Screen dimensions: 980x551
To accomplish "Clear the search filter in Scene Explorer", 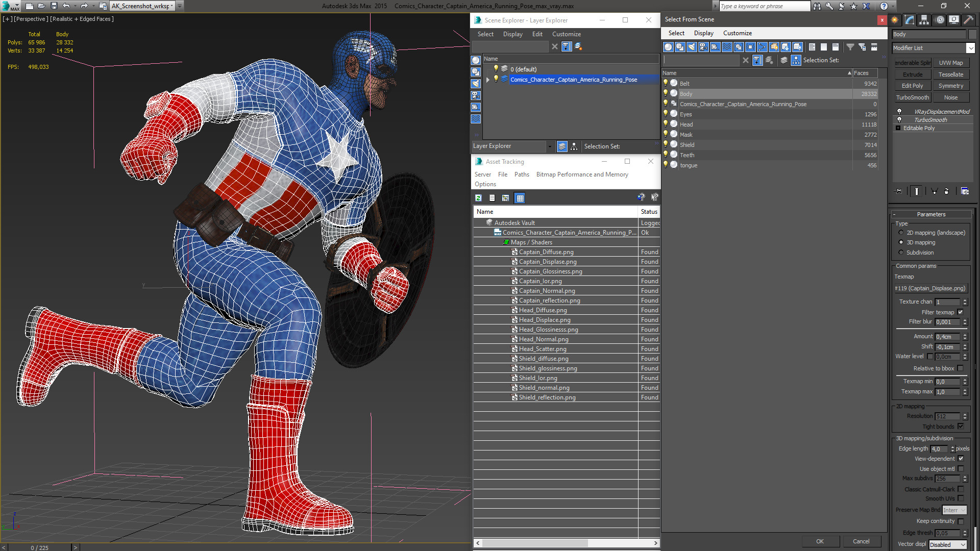I will (555, 46).
